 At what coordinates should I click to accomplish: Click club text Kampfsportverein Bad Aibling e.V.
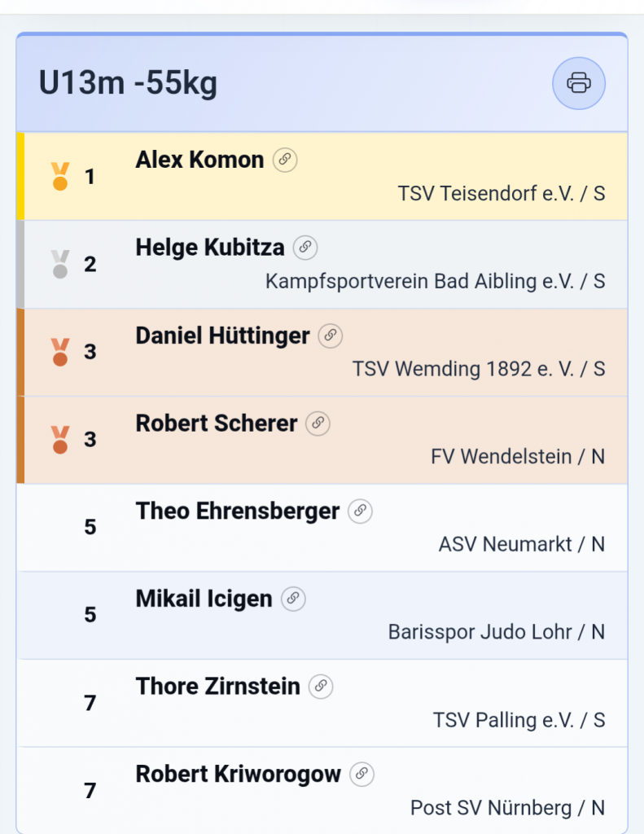click(436, 282)
